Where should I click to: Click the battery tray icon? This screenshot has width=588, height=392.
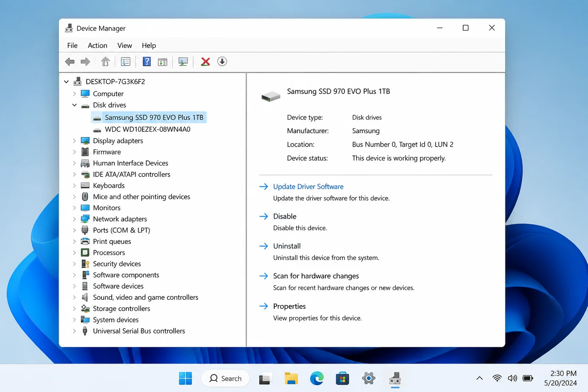[x=528, y=378]
